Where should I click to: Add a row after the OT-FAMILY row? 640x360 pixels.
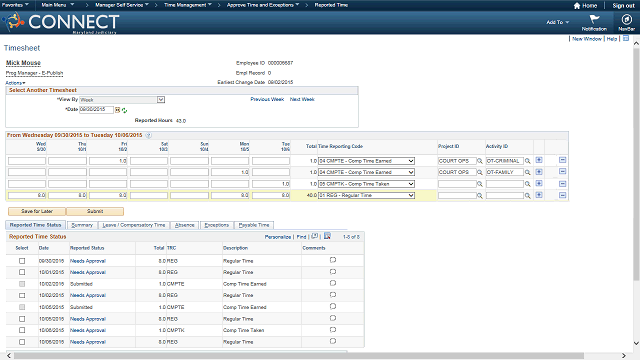[539, 172]
